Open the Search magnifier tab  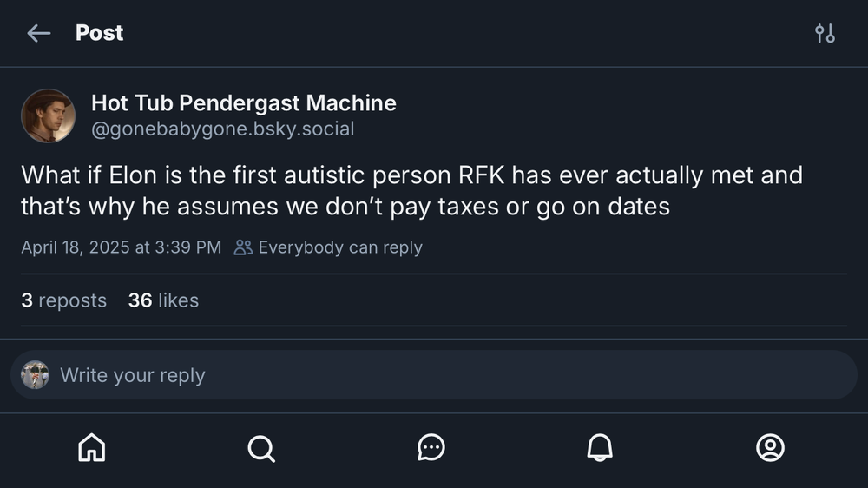tap(260, 447)
